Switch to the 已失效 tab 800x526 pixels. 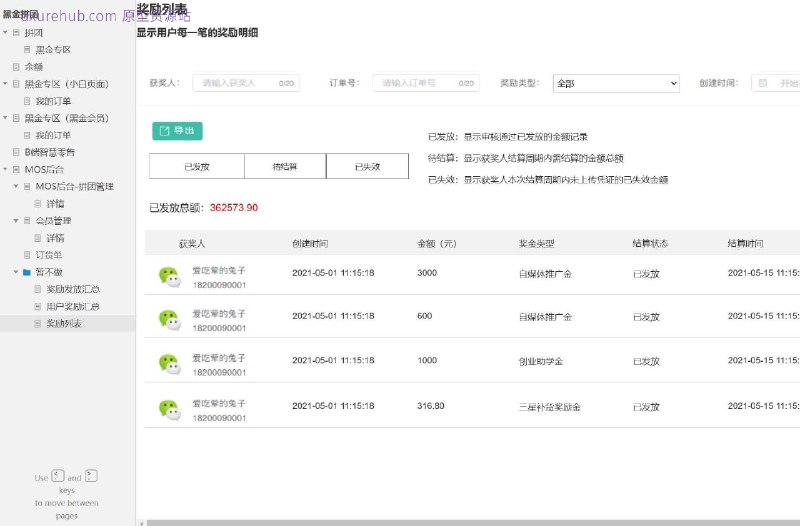[367, 166]
